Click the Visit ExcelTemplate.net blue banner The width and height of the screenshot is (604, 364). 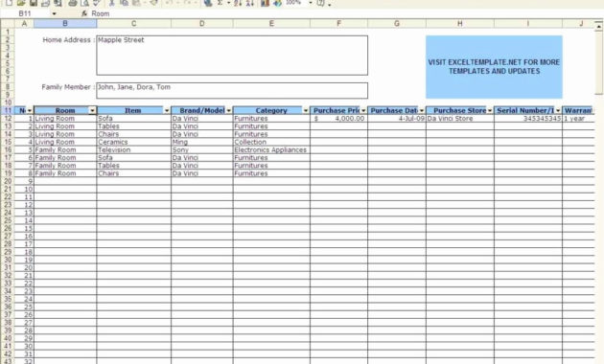point(494,67)
